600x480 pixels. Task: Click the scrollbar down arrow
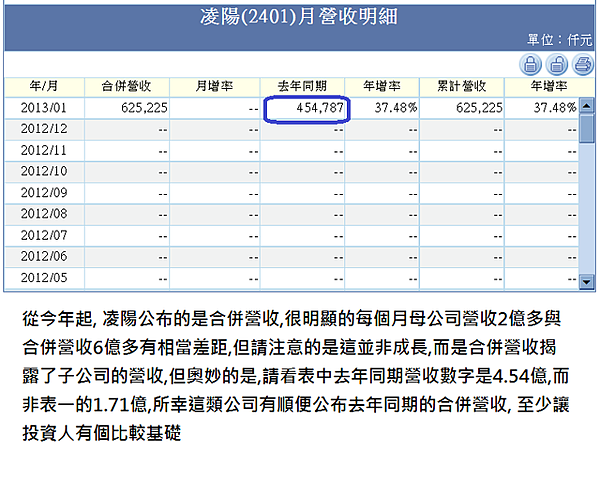click(586, 282)
